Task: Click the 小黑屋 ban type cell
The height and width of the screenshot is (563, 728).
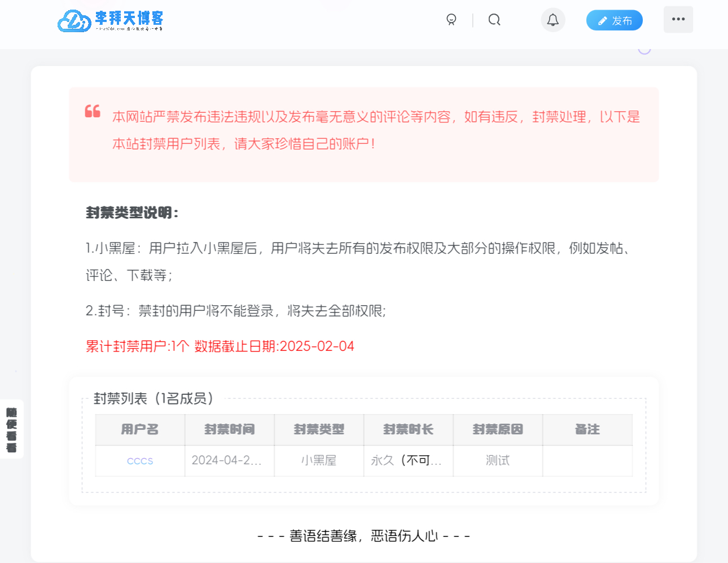Action: [319, 461]
